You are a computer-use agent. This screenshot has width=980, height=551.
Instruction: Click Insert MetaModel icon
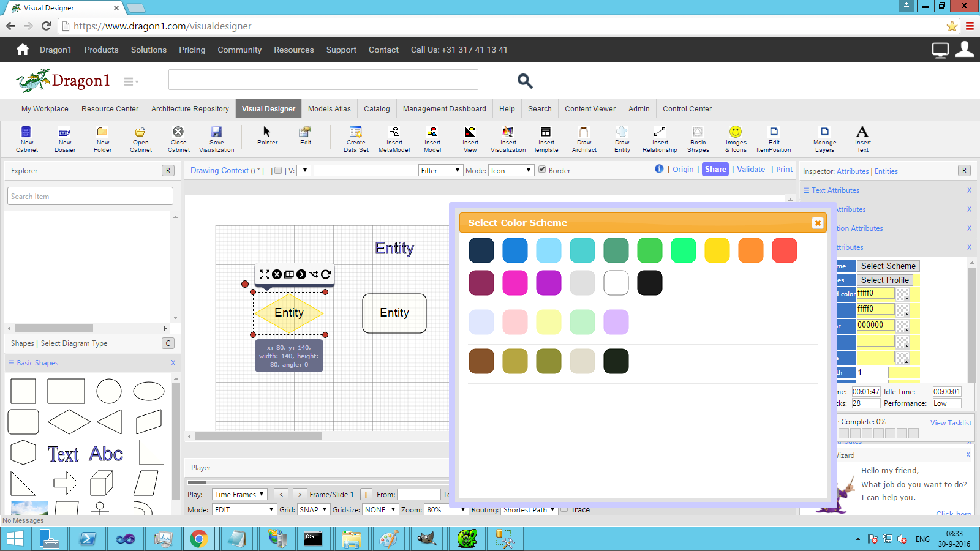[x=394, y=138]
